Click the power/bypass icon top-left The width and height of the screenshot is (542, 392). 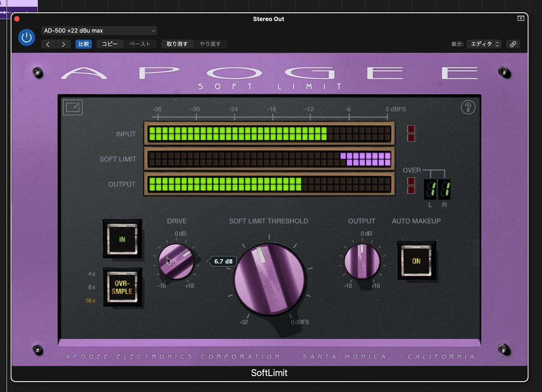pyautogui.click(x=27, y=38)
